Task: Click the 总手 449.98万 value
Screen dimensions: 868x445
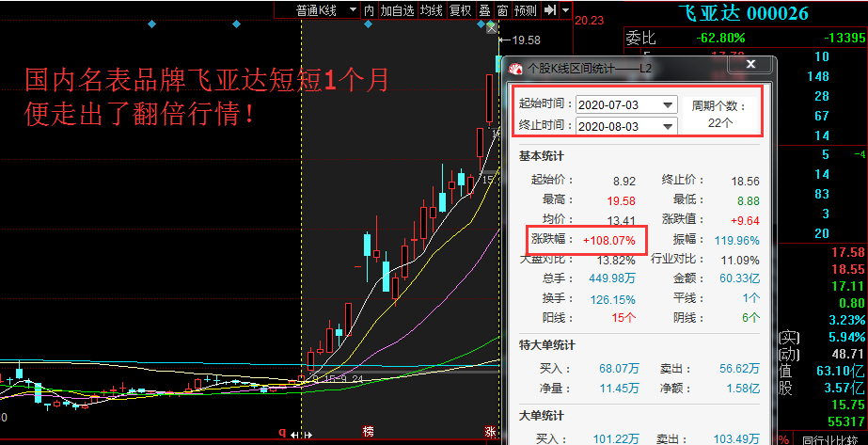Action: (612, 279)
